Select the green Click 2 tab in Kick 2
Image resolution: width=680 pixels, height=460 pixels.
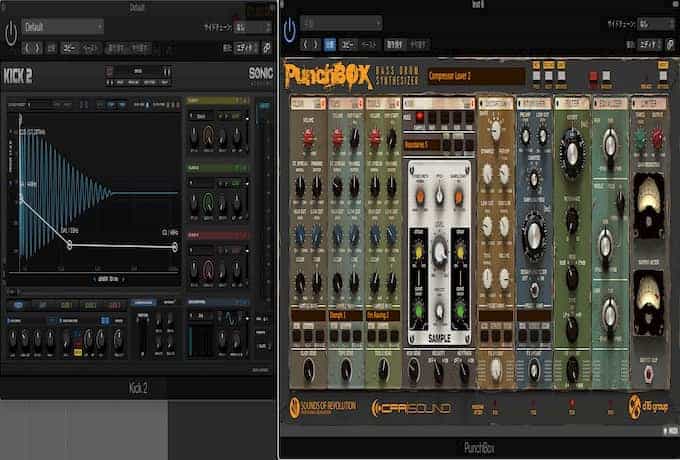tap(91, 306)
